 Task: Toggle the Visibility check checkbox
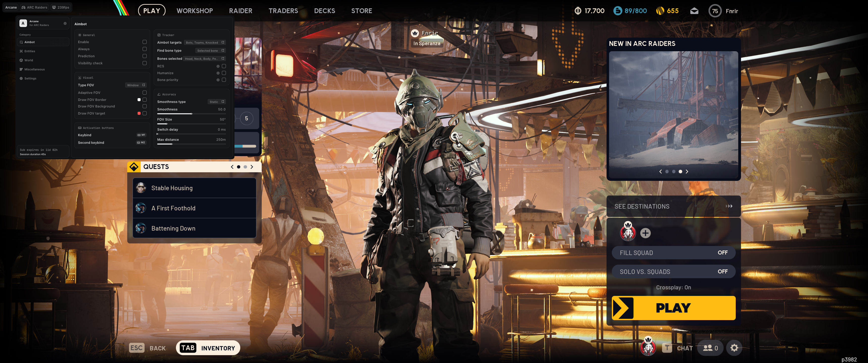[x=145, y=63]
